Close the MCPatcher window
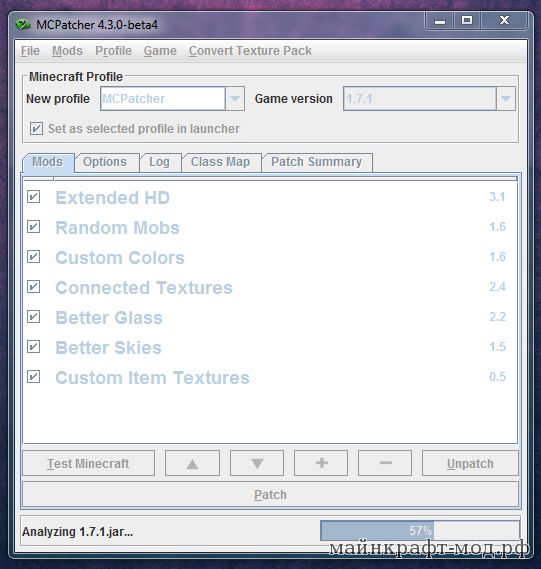Image resolution: width=541 pixels, height=569 pixels. [x=504, y=21]
